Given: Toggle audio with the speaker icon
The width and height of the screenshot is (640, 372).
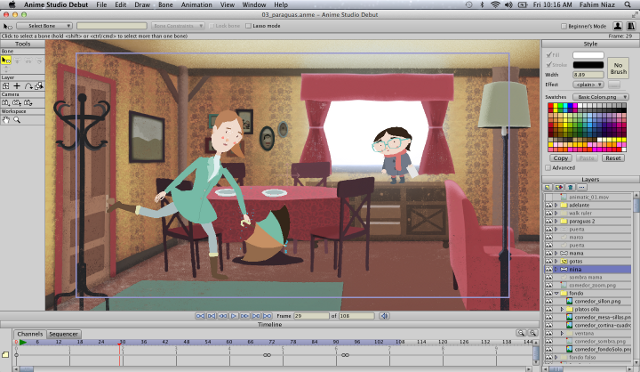Looking at the screenshot, I should (x=384, y=316).
